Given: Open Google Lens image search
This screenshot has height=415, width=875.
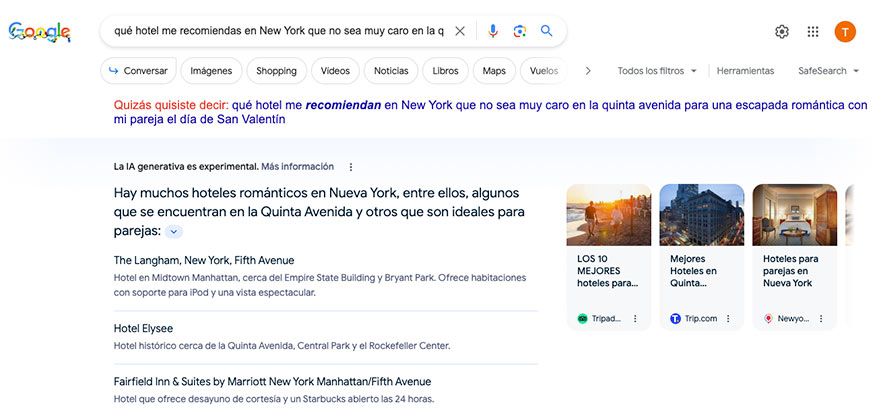Looking at the screenshot, I should pos(520,31).
